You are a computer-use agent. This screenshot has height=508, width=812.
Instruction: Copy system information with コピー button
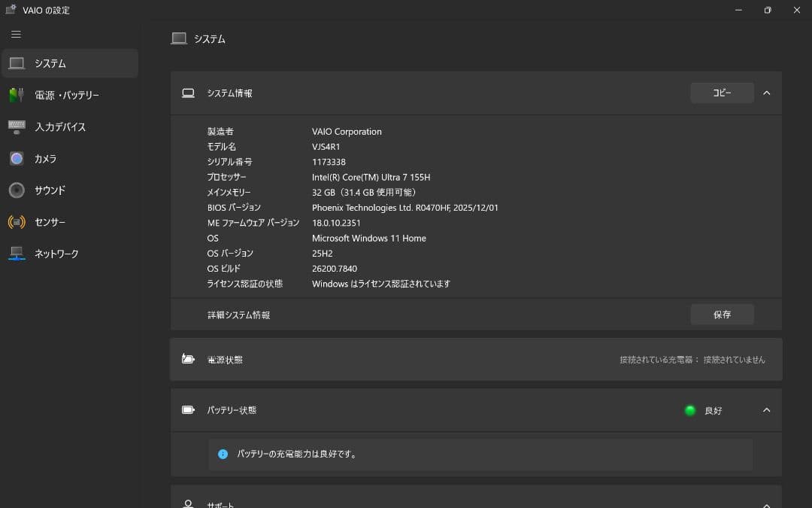click(x=722, y=93)
